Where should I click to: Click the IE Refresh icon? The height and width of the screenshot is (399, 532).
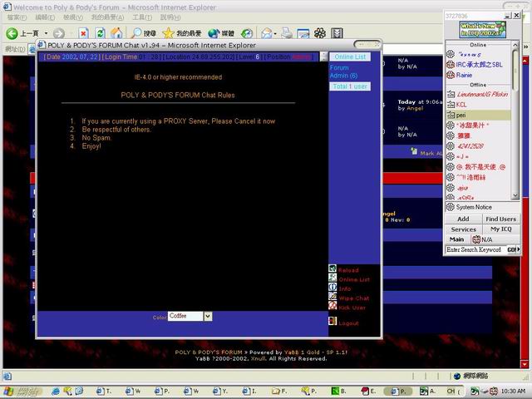100,33
